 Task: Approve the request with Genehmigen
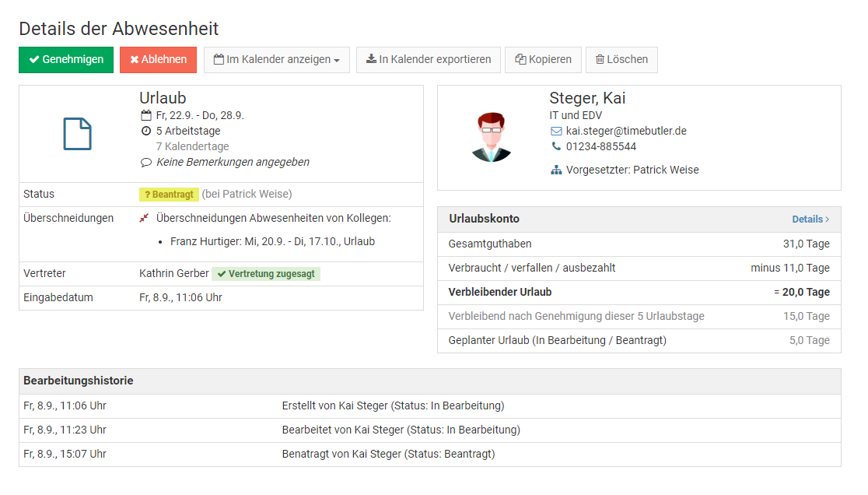click(x=66, y=60)
